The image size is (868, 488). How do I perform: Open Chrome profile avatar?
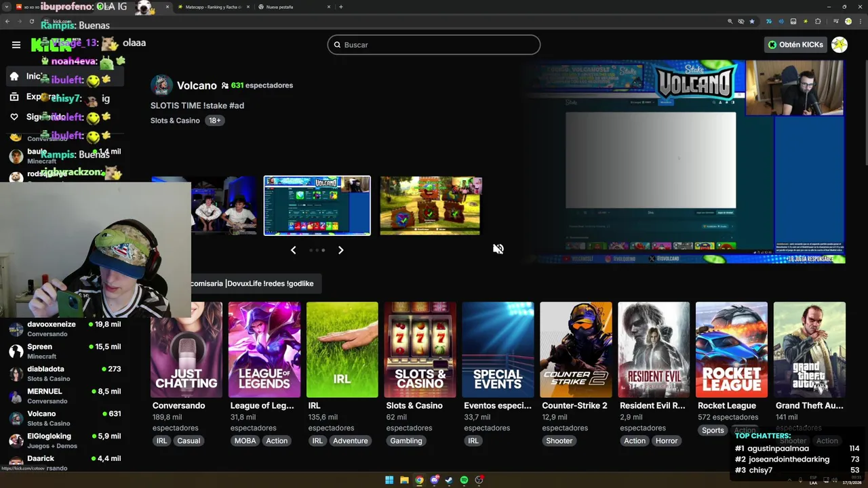[848, 21]
